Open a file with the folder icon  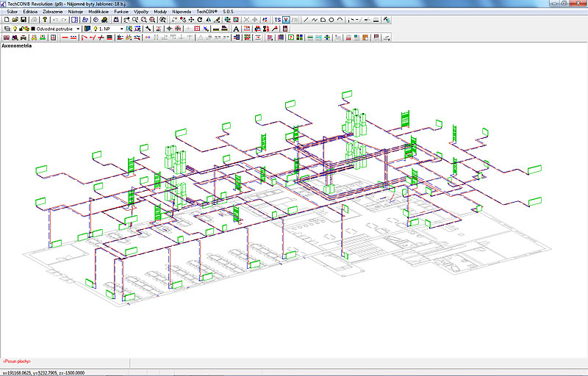[15, 20]
